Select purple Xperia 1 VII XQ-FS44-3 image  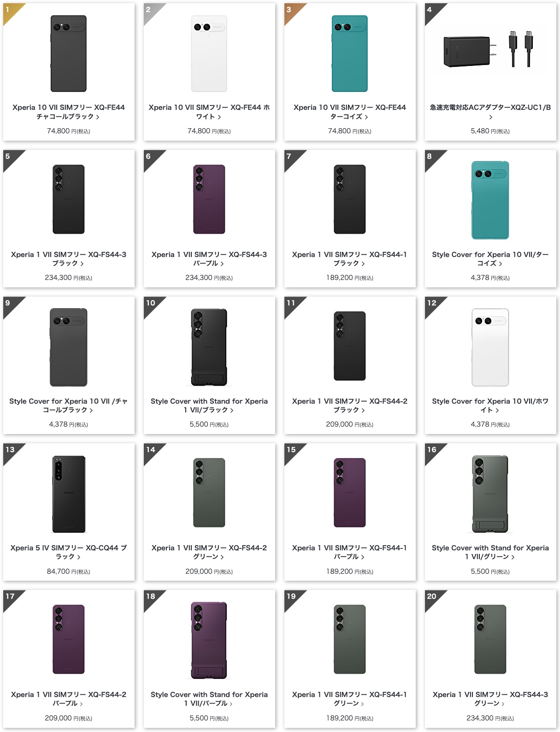(209, 199)
